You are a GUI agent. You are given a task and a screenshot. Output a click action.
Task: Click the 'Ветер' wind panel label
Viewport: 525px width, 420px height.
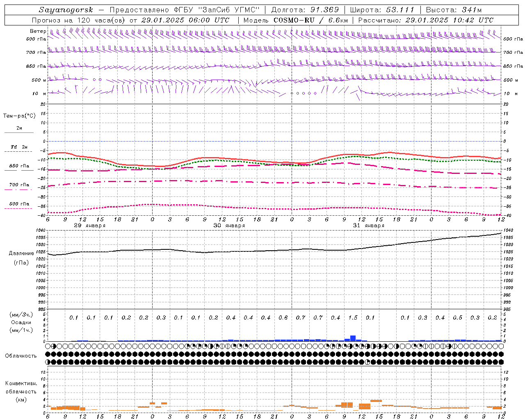38,31
